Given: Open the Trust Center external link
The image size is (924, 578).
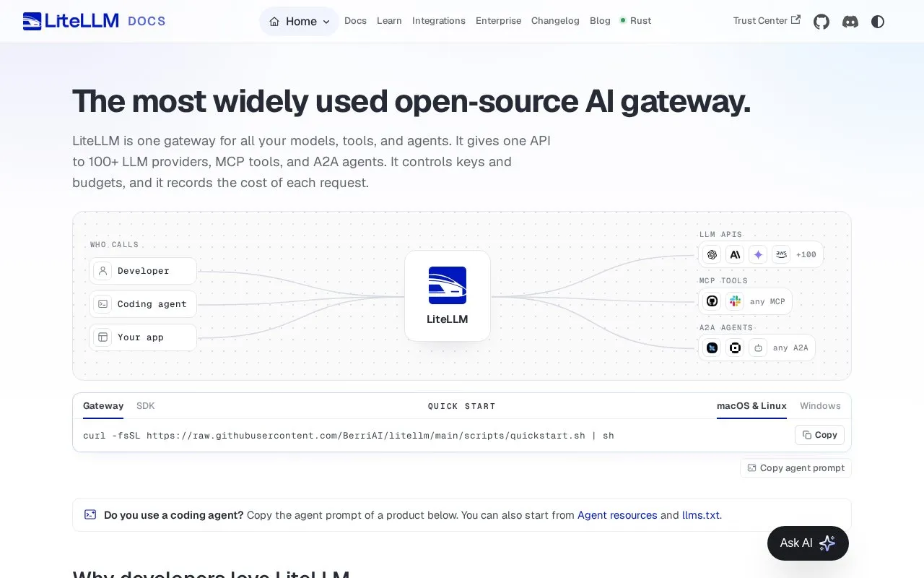Looking at the screenshot, I should tap(767, 20).
